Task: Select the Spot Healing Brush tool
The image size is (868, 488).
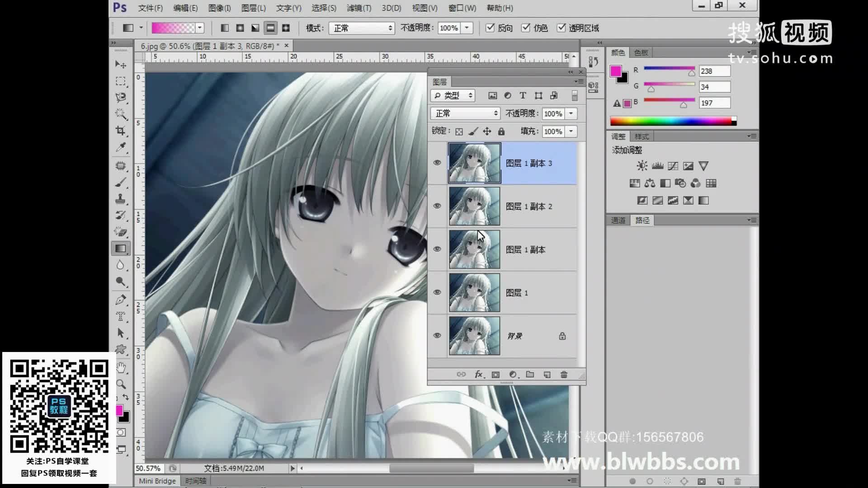Action: (x=121, y=166)
